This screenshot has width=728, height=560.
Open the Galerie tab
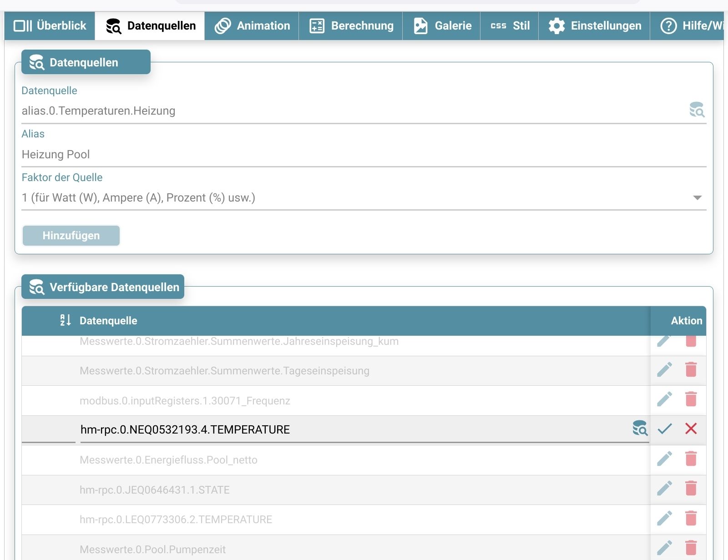coord(441,26)
